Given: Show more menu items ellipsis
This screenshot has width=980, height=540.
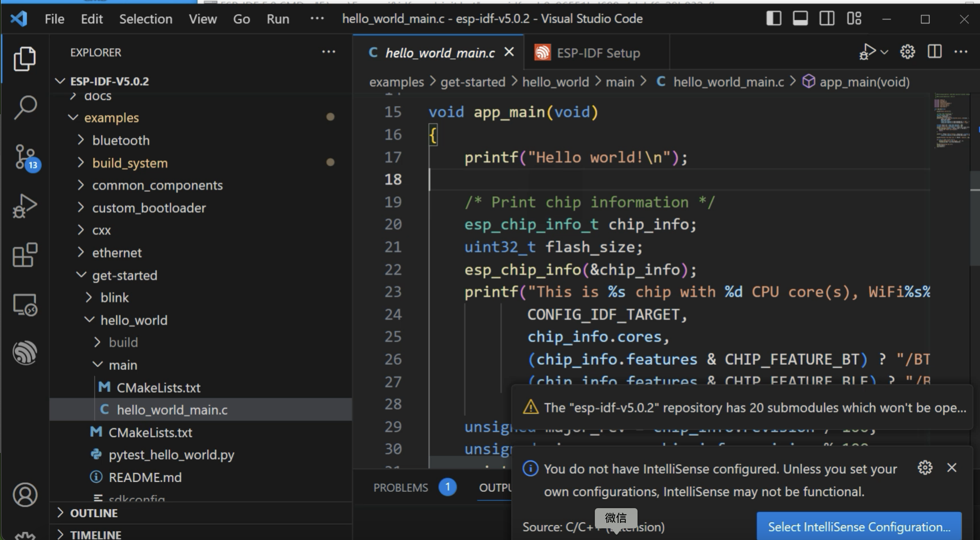Looking at the screenshot, I should pos(317,18).
